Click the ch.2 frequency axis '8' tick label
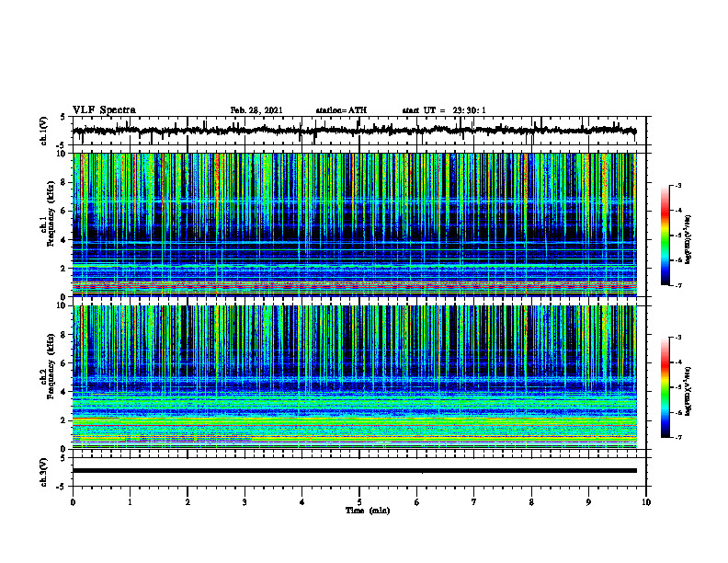728x563 pixels. [x=64, y=335]
